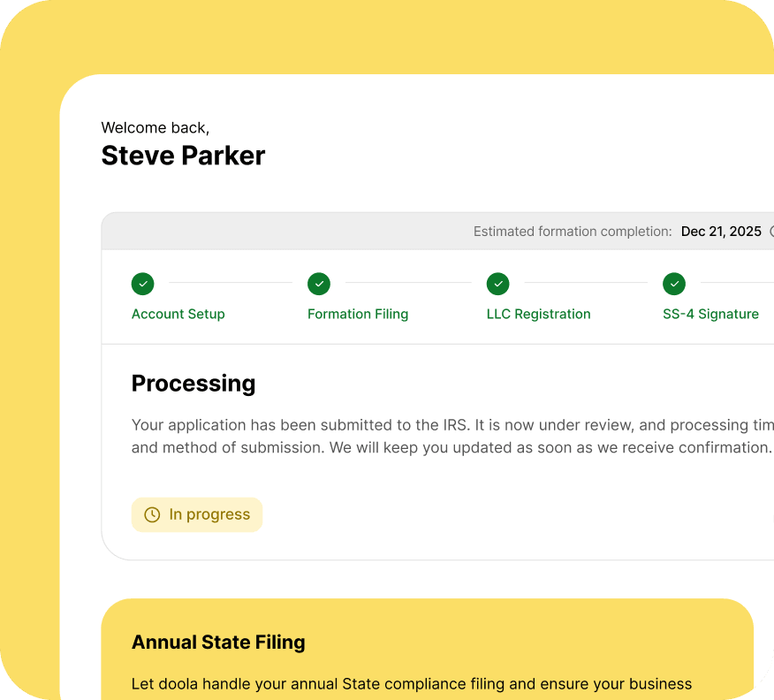Click the Dec 21, 2025 completion date

coord(720,232)
